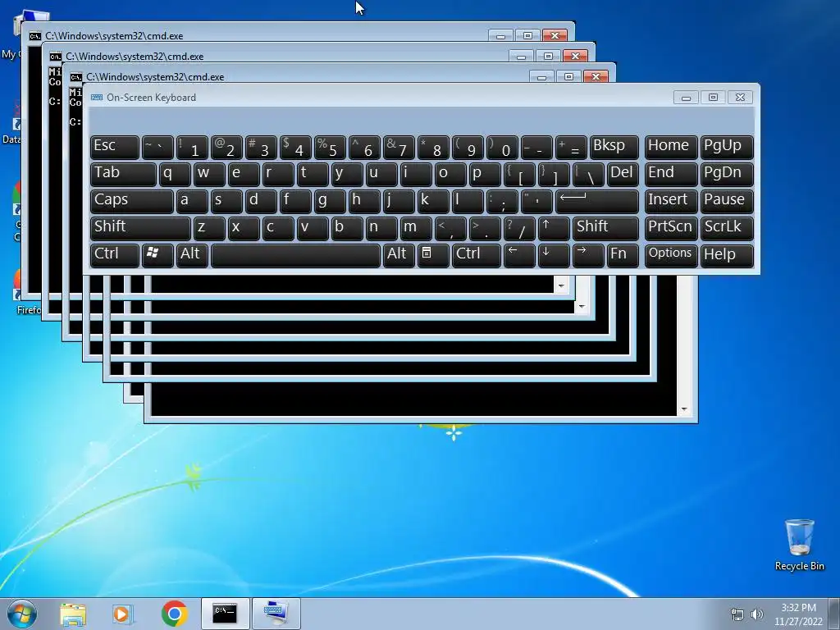Click the semicolon key

click(502, 201)
